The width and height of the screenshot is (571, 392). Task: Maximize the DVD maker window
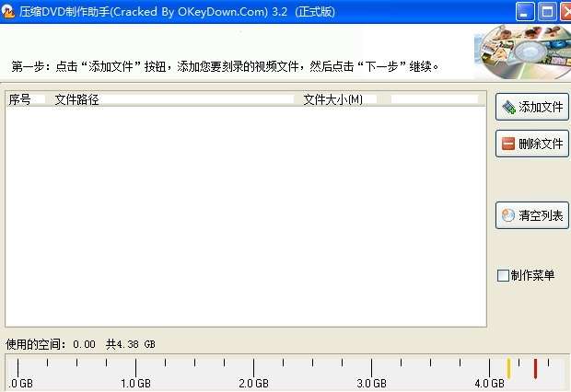coord(547,12)
